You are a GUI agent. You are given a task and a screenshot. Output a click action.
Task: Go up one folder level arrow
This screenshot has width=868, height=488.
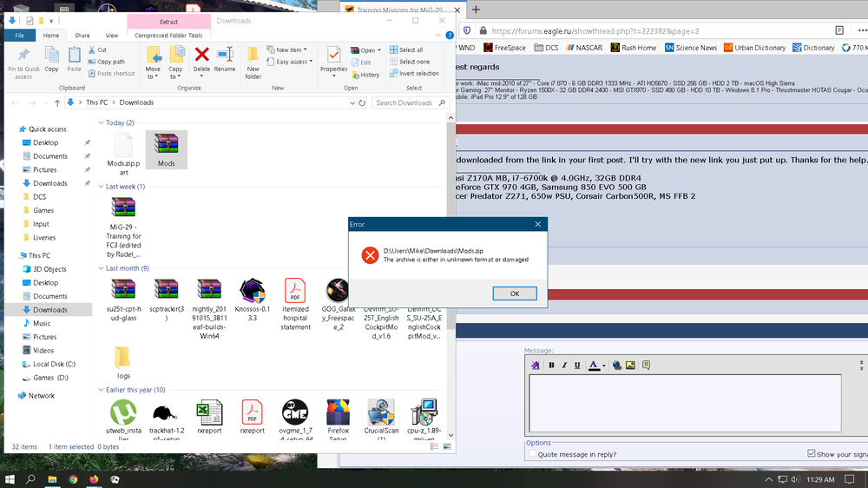click(x=57, y=102)
